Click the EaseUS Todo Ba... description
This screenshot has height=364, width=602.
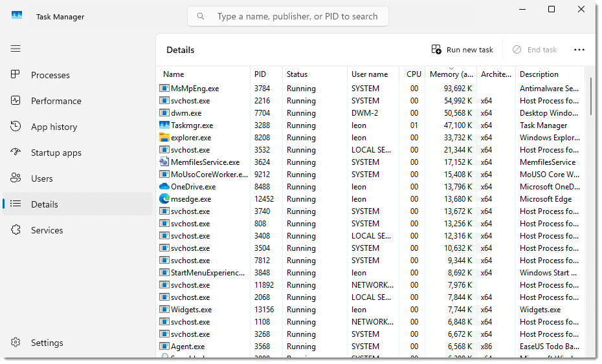[550, 346]
